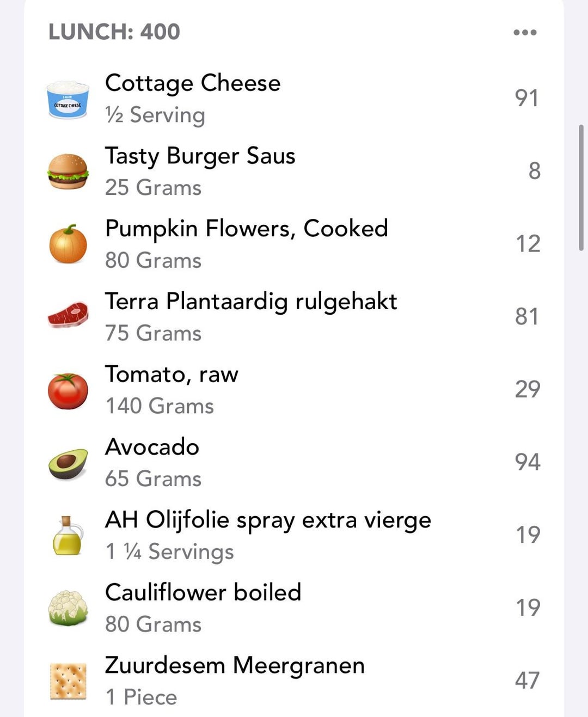Click the 94 calories value for Avocado
This screenshot has width=588, height=717.
[527, 462]
